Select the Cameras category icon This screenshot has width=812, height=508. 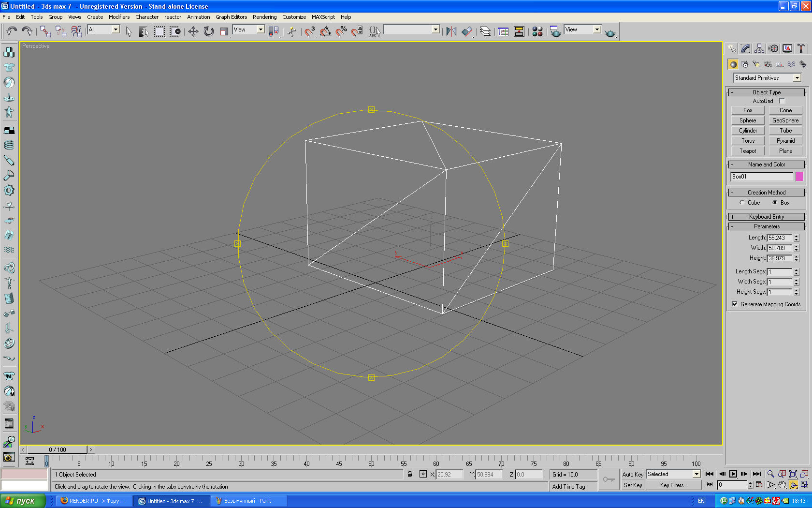point(768,64)
